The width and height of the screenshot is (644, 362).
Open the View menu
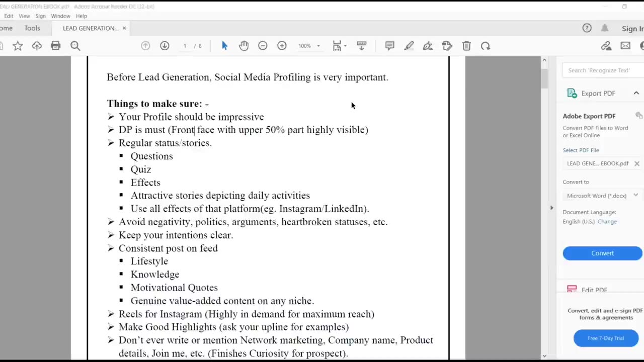coord(24,16)
